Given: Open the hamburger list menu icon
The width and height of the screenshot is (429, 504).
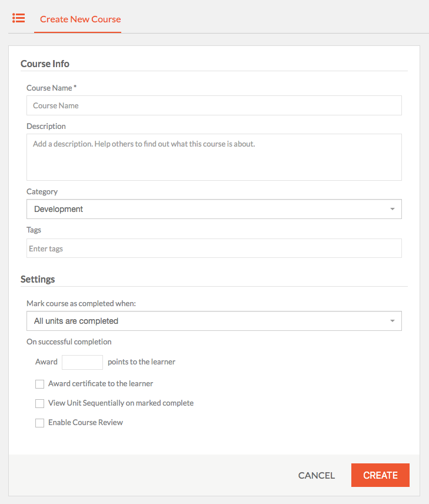Looking at the screenshot, I should click(x=19, y=18).
